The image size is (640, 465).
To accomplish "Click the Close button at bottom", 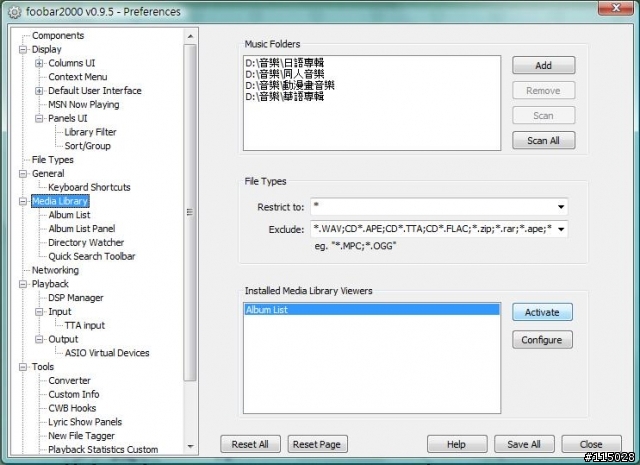I will pyautogui.click(x=591, y=444).
